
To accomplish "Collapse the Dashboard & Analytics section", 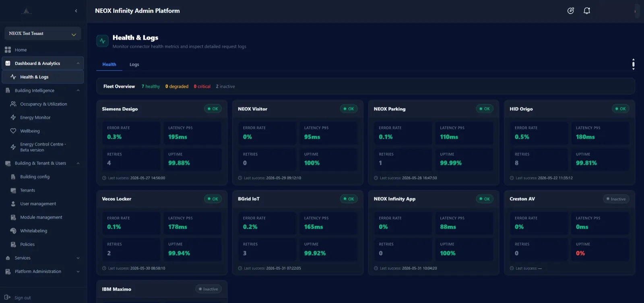I will (78, 63).
